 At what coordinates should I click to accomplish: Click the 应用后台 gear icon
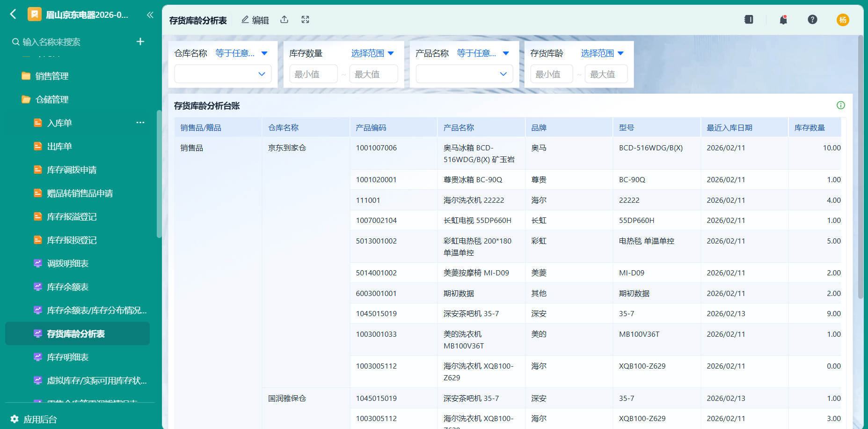pos(15,419)
